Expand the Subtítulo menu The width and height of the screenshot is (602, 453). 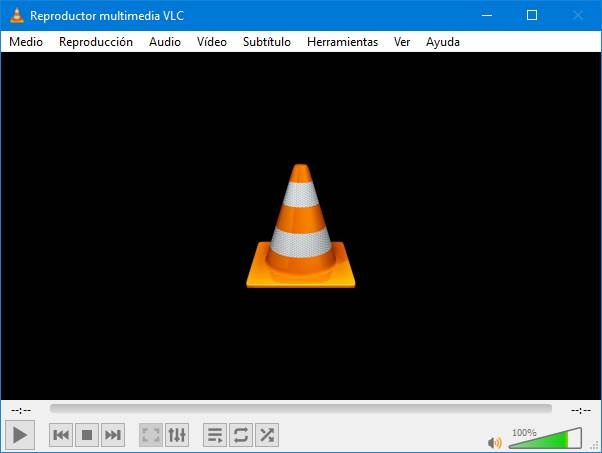[x=267, y=41]
